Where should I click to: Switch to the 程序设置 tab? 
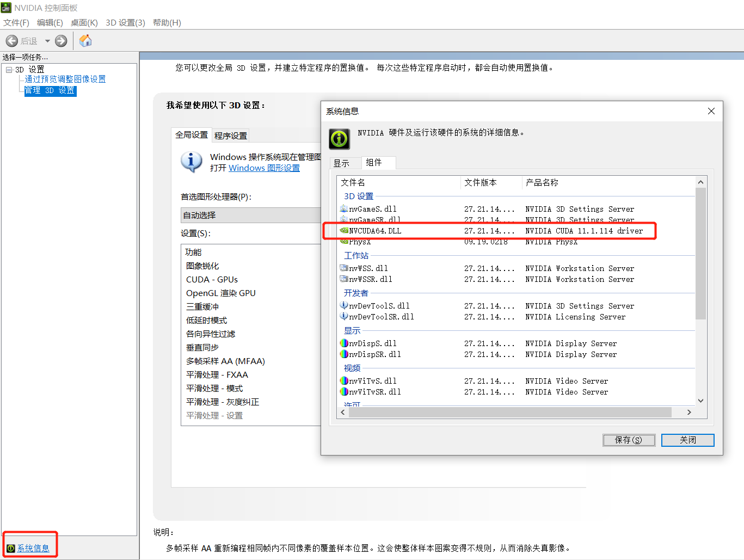tap(231, 136)
